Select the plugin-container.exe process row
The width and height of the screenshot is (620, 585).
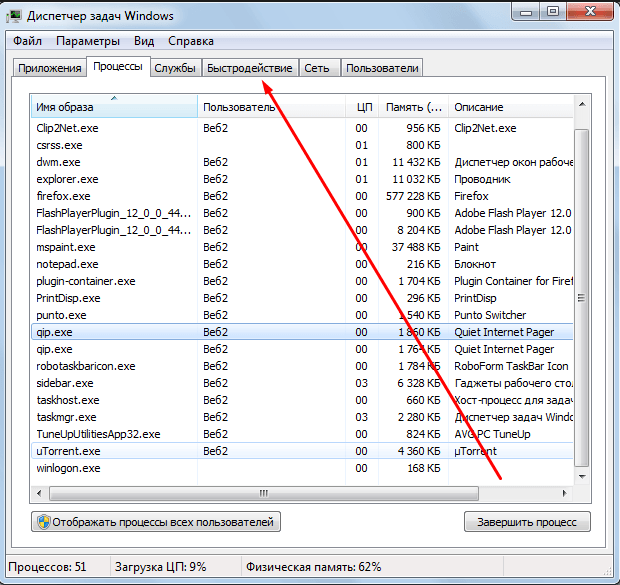(x=302, y=281)
